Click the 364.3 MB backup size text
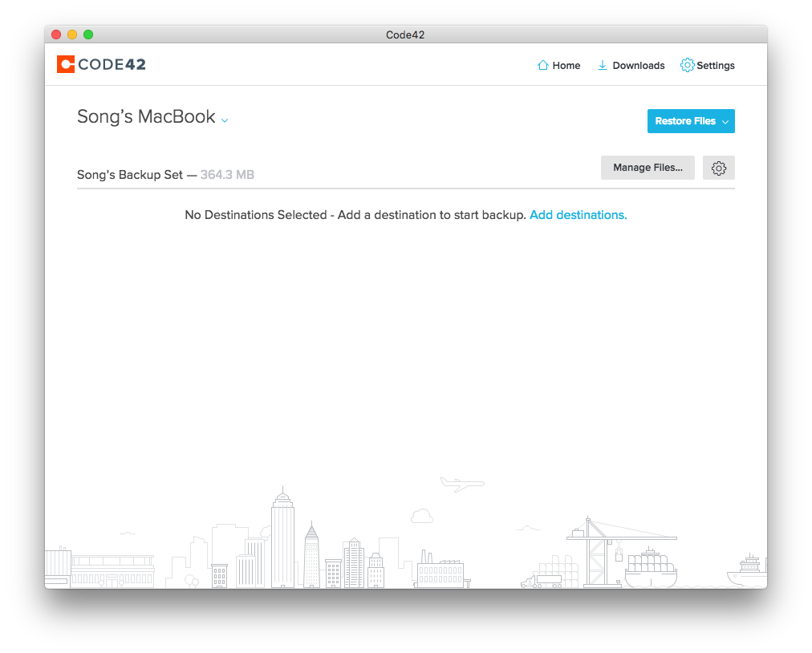 (227, 175)
